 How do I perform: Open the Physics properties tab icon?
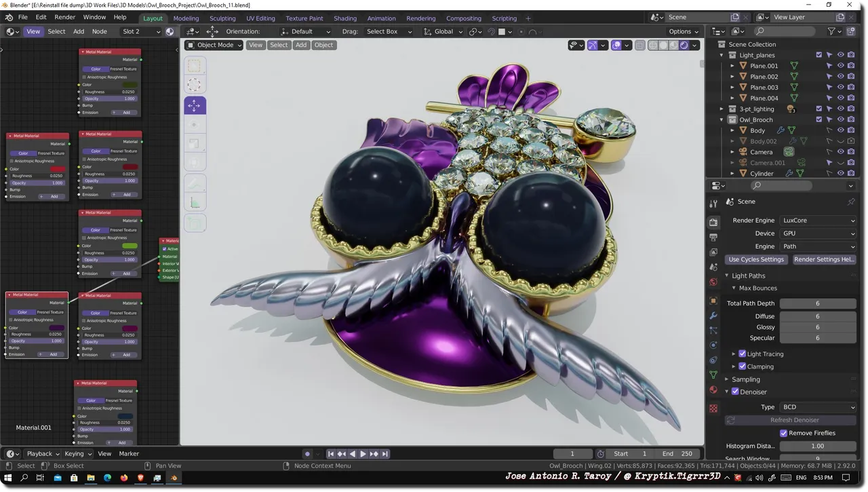[x=713, y=345]
